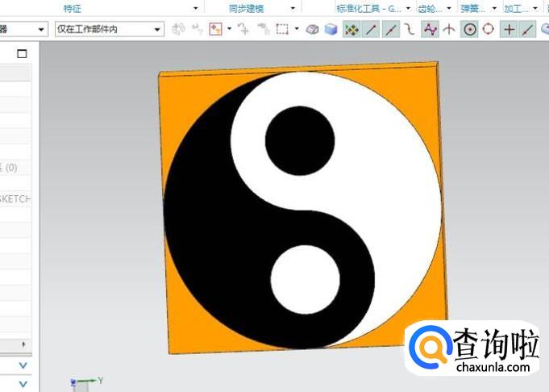Expand the upper collapsed panel chevron

[23, 365]
